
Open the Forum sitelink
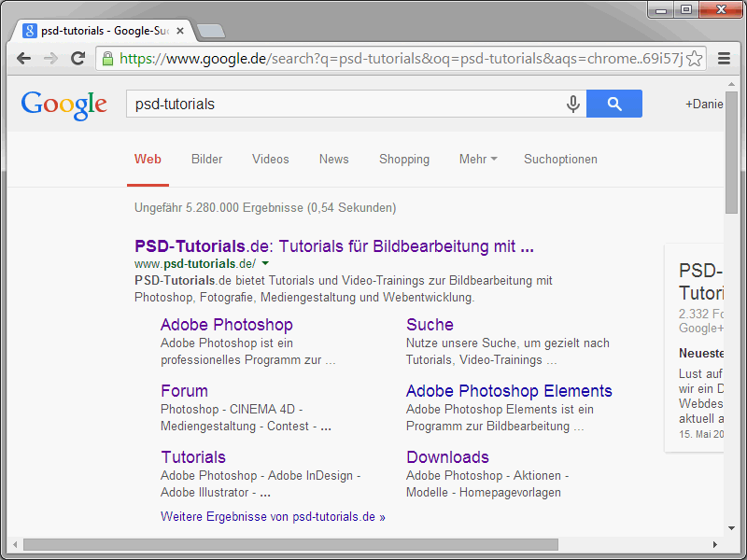[x=184, y=391]
